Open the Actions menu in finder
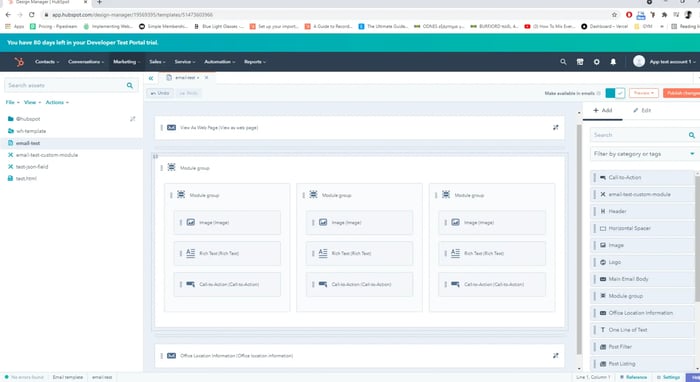 [57, 102]
